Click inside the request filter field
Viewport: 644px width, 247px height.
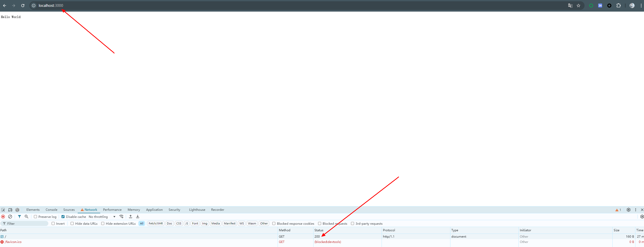(x=24, y=223)
